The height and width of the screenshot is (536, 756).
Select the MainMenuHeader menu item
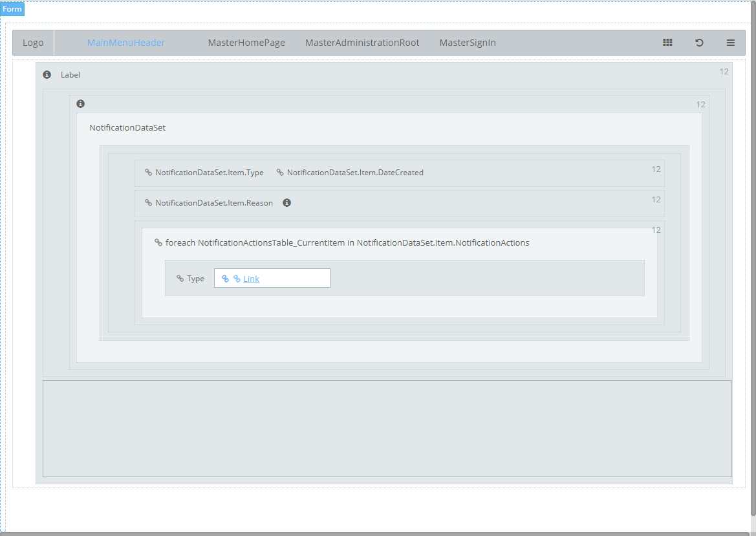(126, 43)
